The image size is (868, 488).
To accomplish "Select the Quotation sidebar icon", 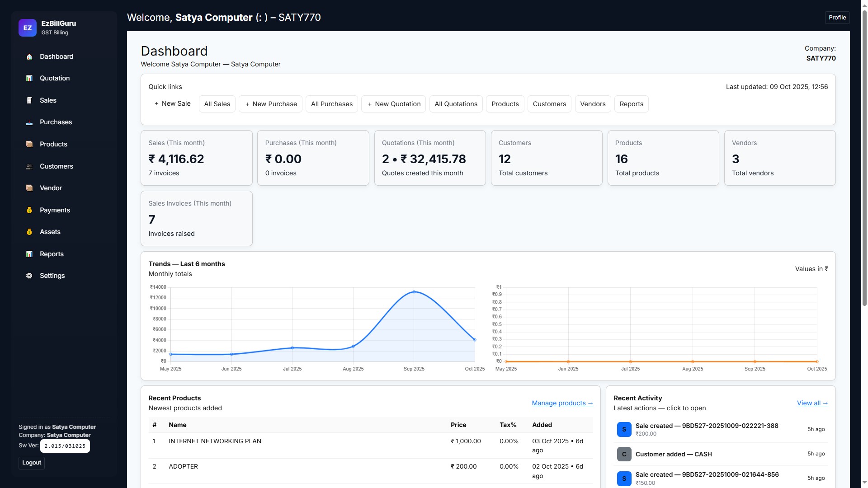I will [54, 78].
